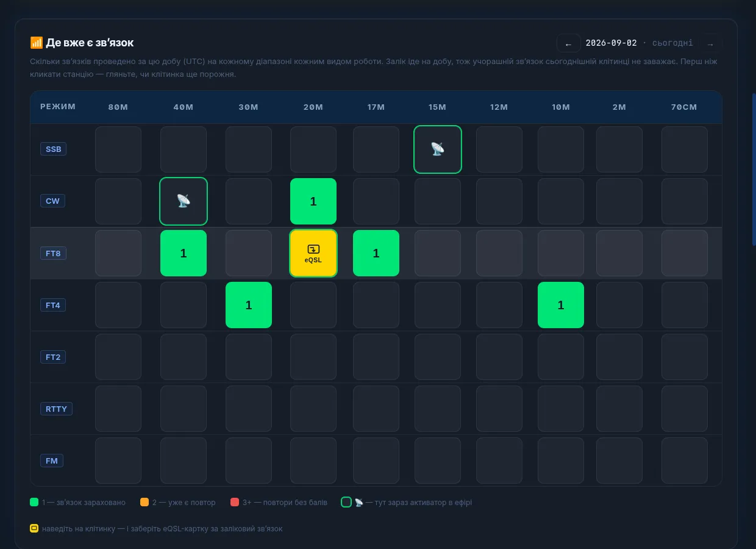Open activator antenna cell for CW 40M
Image resolution: width=756 pixels, height=549 pixels.
click(184, 201)
